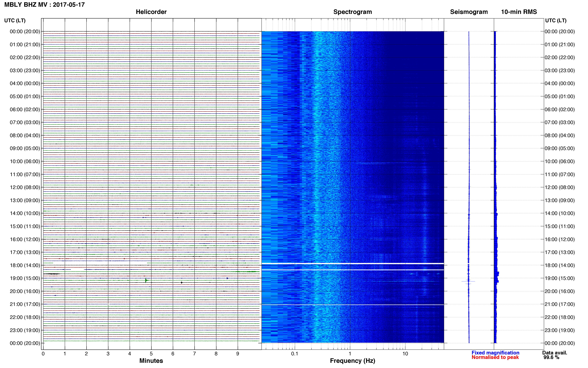Select the left-axis label '08:00 (04:00)'
This screenshot has height=368, width=588.
click(x=25, y=135)
